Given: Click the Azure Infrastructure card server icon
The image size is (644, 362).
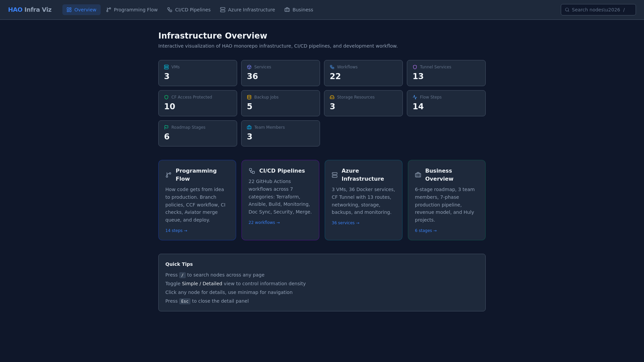Looking at the screenshot, I should pyautogui.click(x=335, y=175).
